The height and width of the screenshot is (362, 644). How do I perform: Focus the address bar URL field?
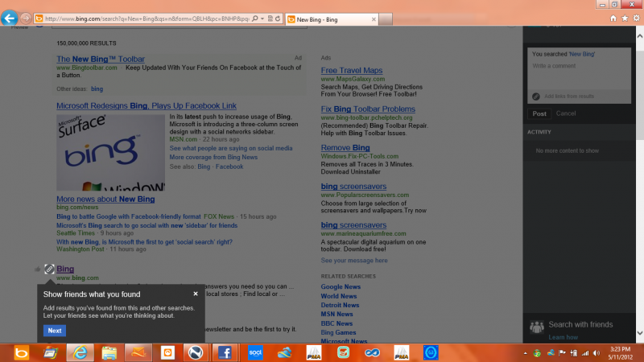pos(147,19)
